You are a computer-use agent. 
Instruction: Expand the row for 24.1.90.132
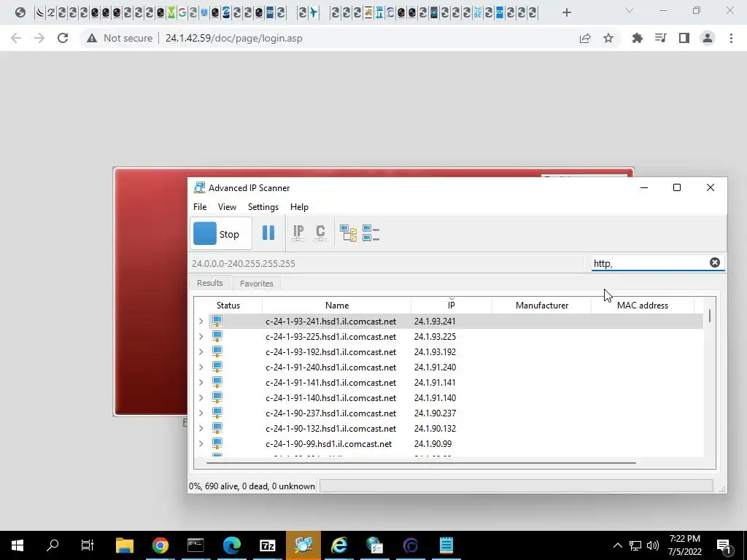[x=201, y=428]
